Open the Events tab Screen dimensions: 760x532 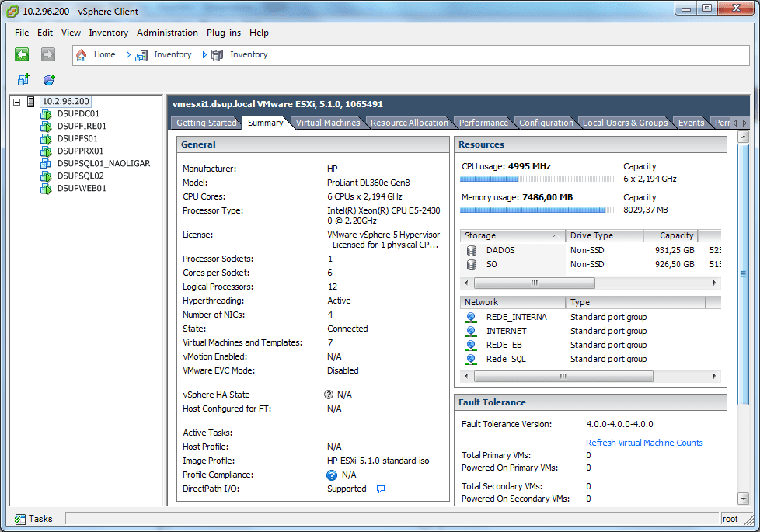[691, 123]
